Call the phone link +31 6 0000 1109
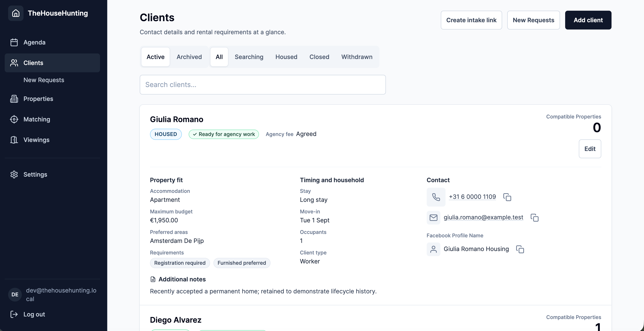Viewport: 644px width, 331px height. (472, 197)
